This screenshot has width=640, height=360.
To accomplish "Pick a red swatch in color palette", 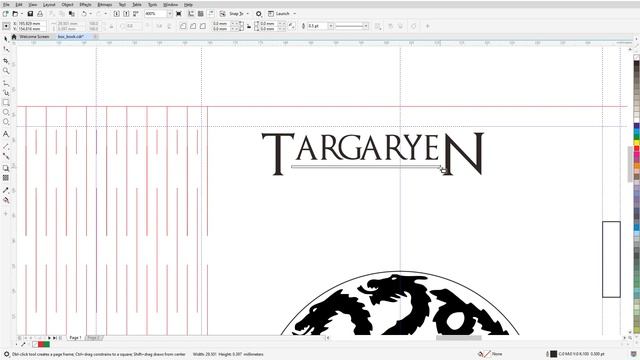I will pyautogui.click(x=636, y=149).
